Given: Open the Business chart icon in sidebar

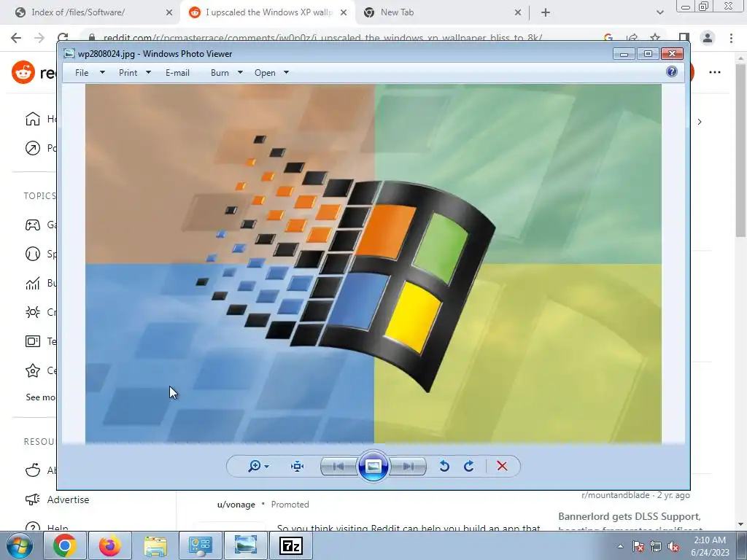Looking at the screenshot, I should [x=32, y=284].
